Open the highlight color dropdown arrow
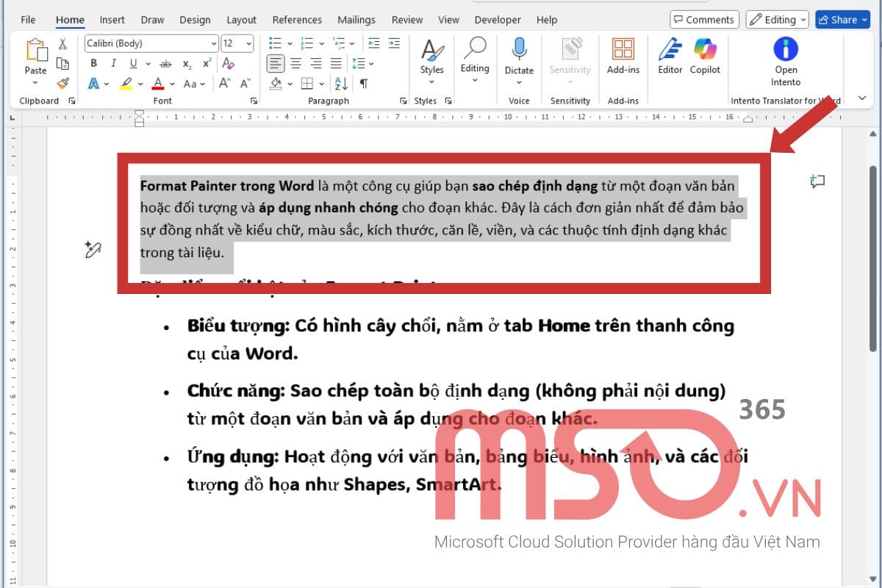Image resolution: width=882 pixels, height=588 pixels. pos(140,83)
